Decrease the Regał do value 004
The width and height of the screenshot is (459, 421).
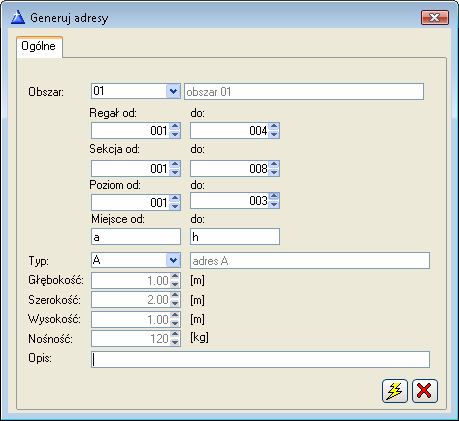(x=274, y=134)
